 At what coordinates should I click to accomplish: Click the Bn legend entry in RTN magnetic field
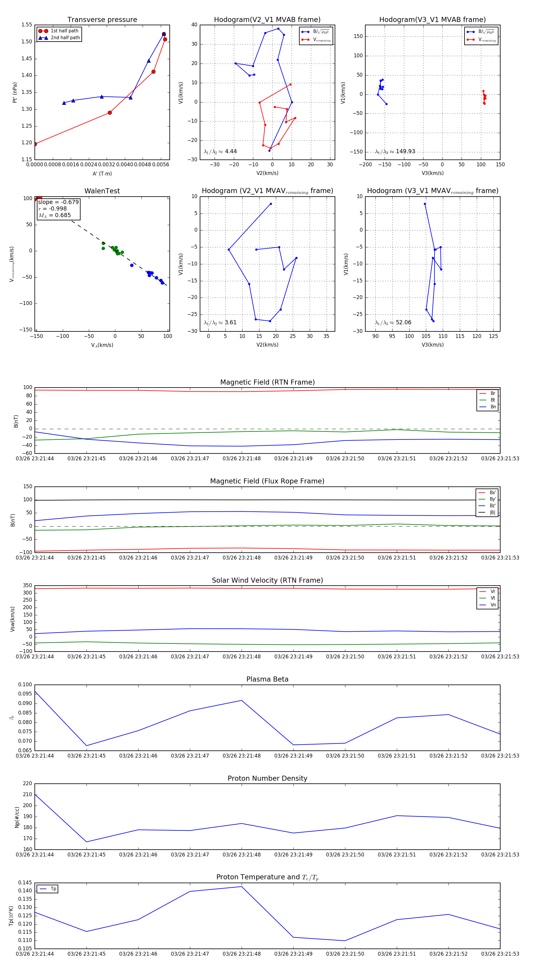pyautogui.click(x=488, y=407)
